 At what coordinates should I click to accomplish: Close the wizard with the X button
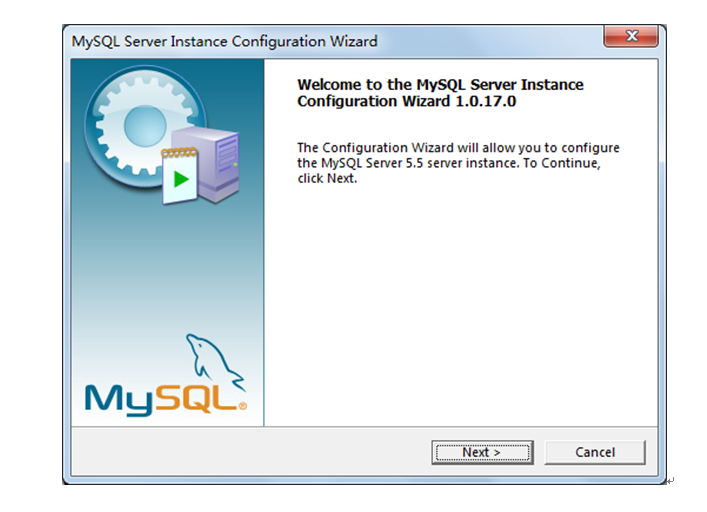(x=631, y=36)
